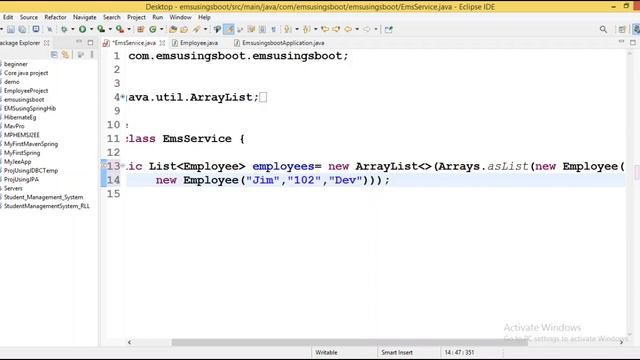Select the emsusingsboot project

(24, 100)
